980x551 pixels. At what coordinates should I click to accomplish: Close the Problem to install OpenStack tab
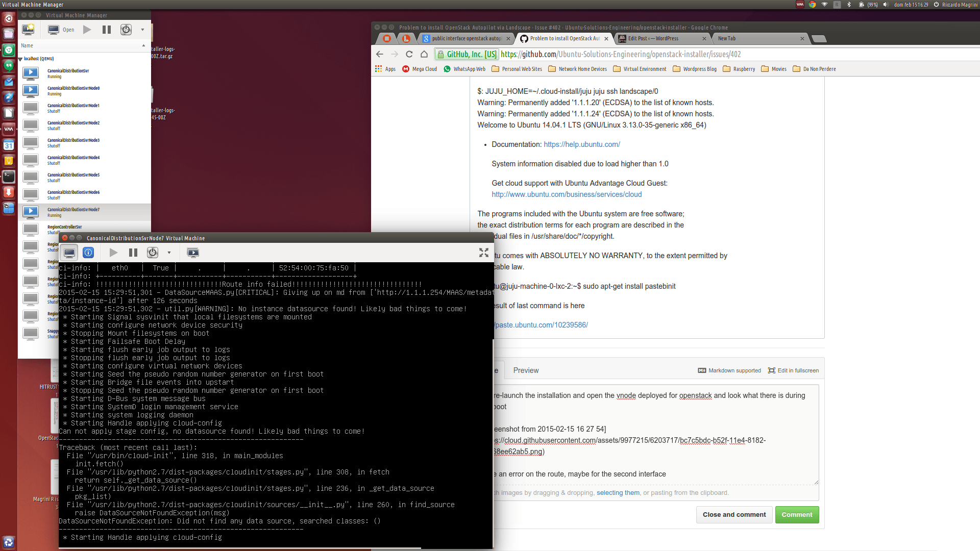pyautogui.click(x=606, y=39)
